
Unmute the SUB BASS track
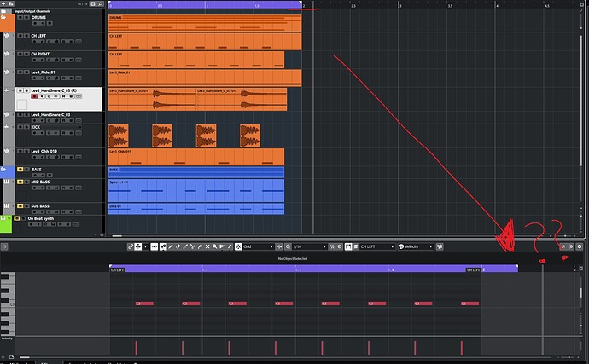pos(20,206)
